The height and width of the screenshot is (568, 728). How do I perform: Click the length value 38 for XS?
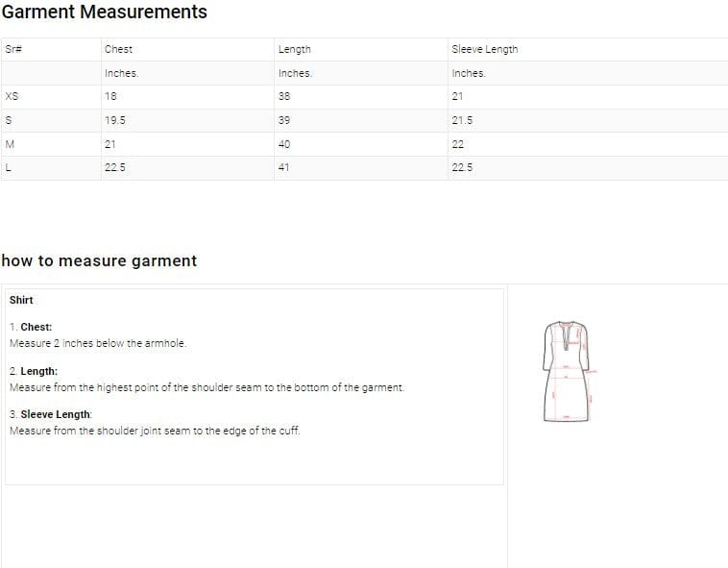[284, 96]
